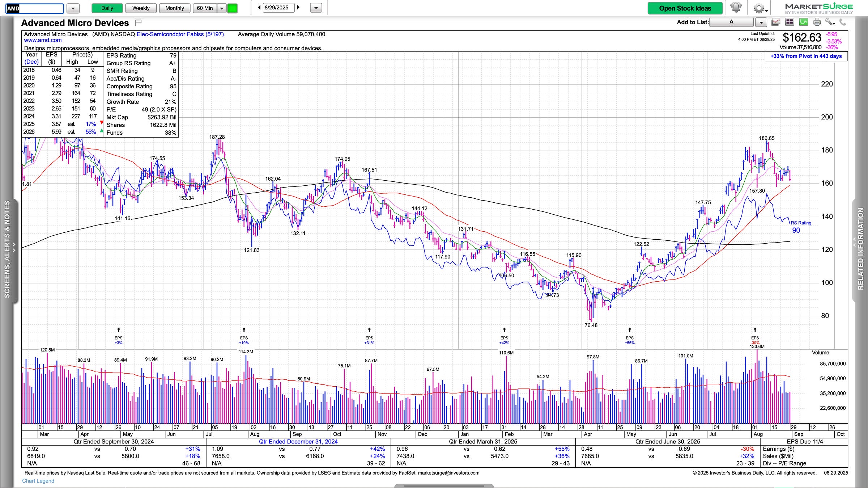The width and height of the screenshot is (868, 488).
Task: Switch to Monthly chart tab
Action: (x=175, y=8)
